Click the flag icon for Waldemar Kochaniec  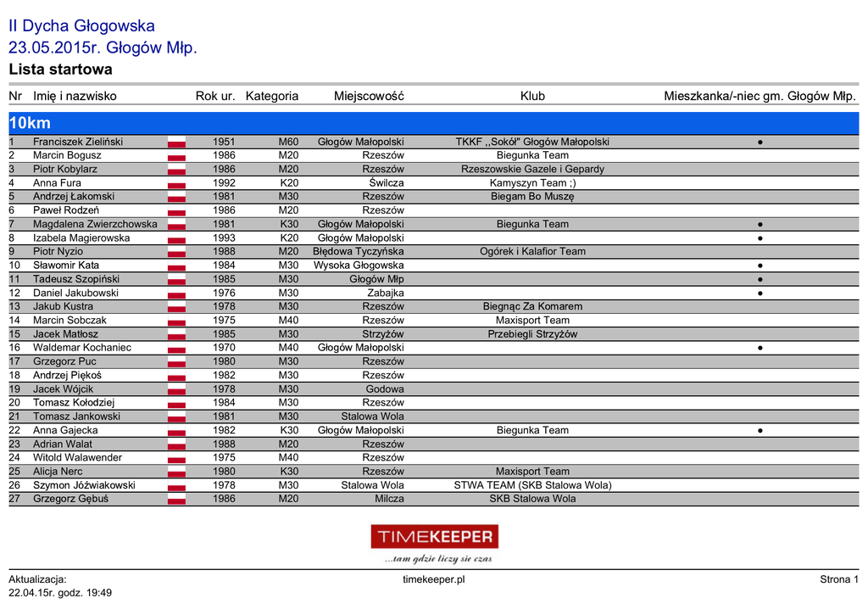point(176,348)
